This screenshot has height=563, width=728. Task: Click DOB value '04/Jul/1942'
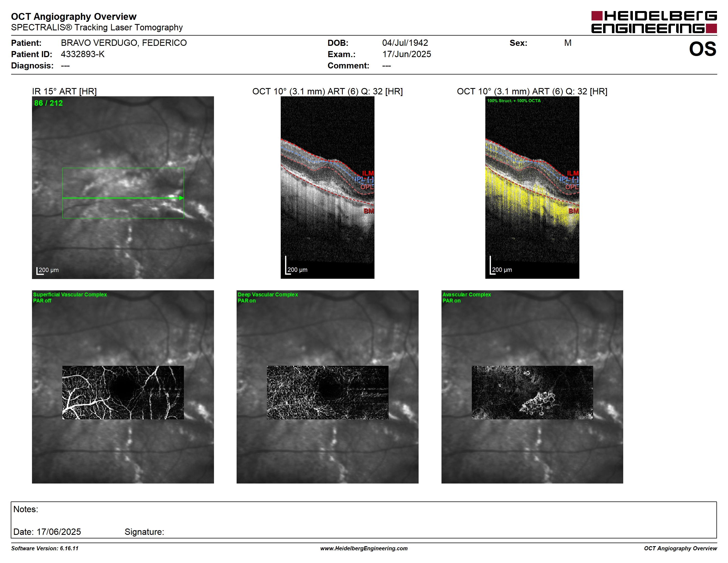tap(405, 43)
